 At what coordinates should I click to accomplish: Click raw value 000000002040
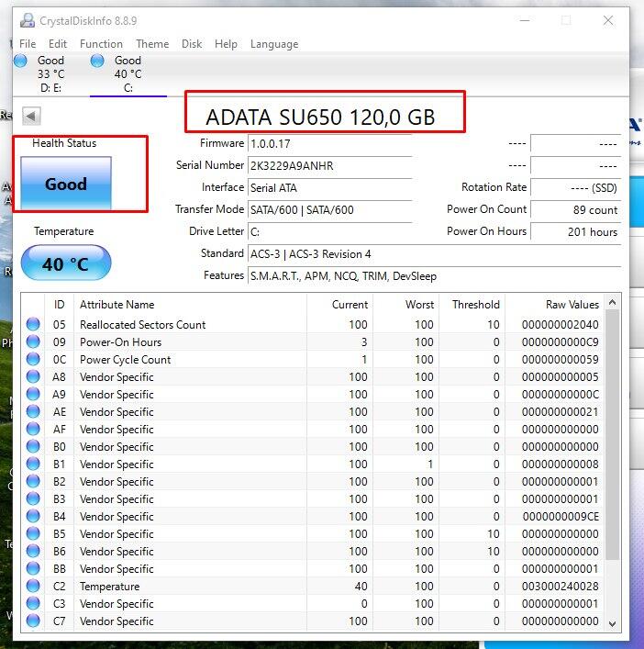point(560,325)
